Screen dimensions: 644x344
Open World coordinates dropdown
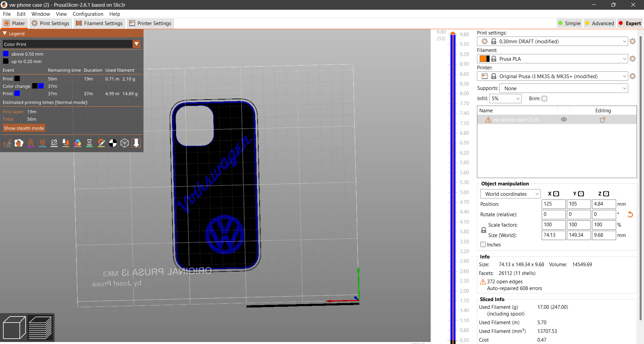pyautogui.click(x=510, y=194)
